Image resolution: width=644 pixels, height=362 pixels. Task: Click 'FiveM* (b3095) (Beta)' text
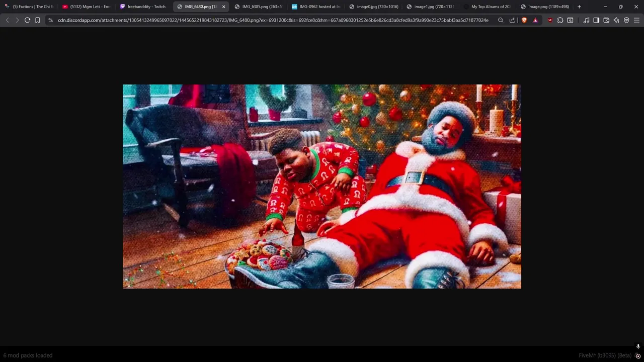pyautogui.click(x=605, y=355)
